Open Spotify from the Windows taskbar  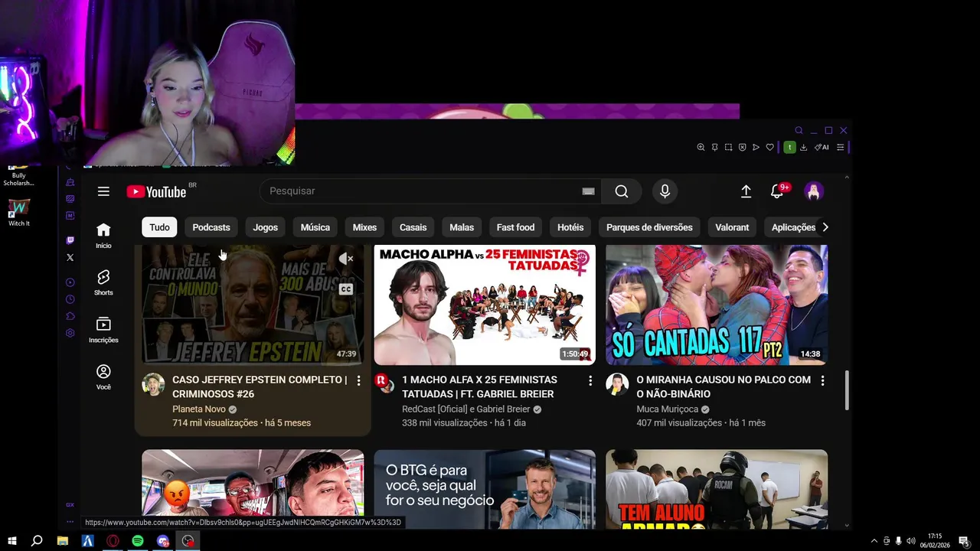(138, 541)
